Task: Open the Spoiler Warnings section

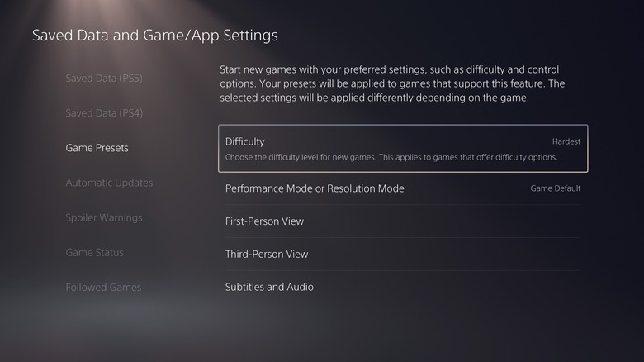Action: point(104,217)
